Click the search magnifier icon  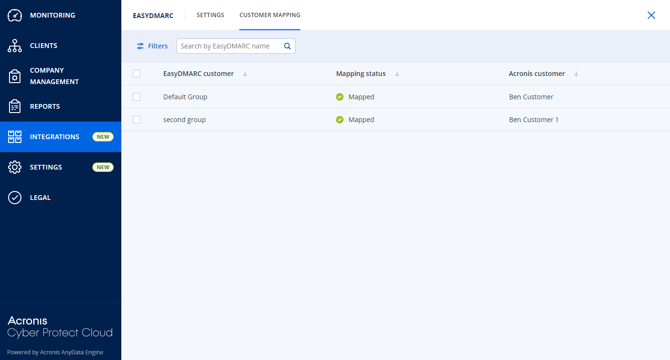point(287,46)
